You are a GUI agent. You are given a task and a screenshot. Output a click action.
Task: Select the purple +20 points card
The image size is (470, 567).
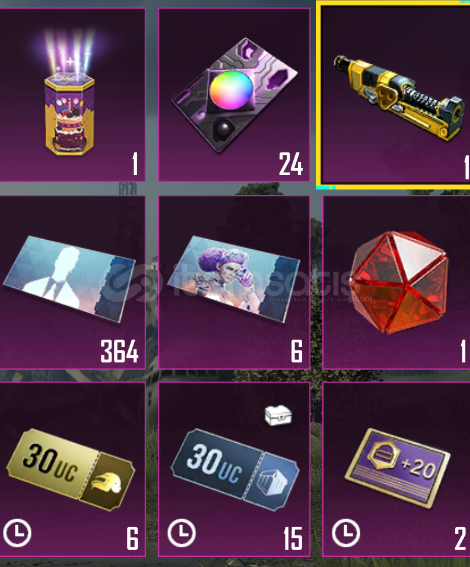tap(397, 467)
